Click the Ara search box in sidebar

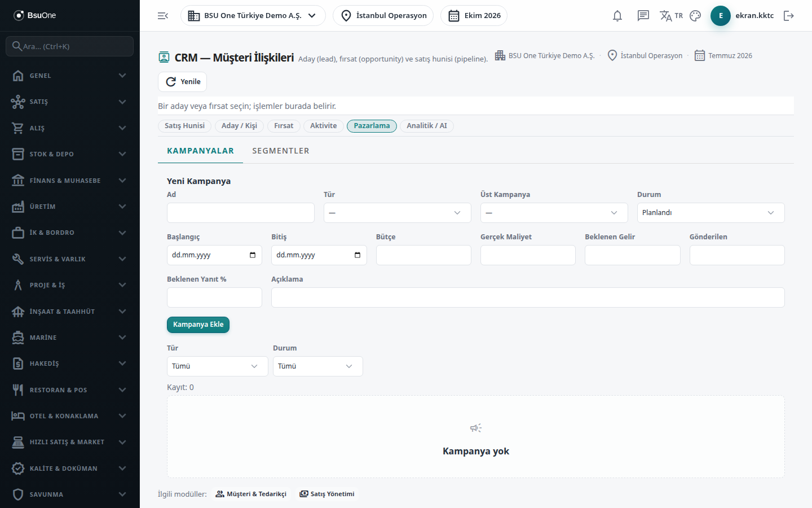pyautogui.click(x=70, y=46)
